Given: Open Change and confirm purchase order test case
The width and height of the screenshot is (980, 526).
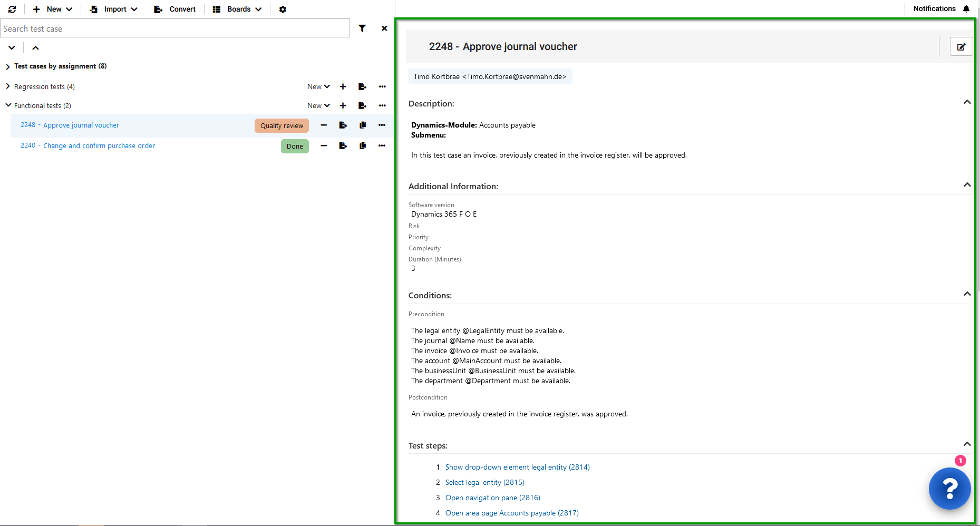Looking at the screenshot, I should click(x=99, y=146).
